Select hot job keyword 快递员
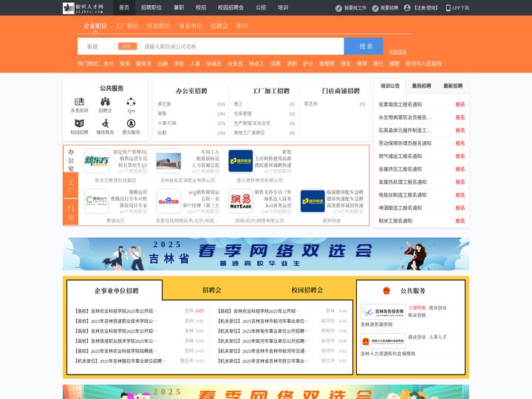Screen dimensions: 532x399 [214, 64]
